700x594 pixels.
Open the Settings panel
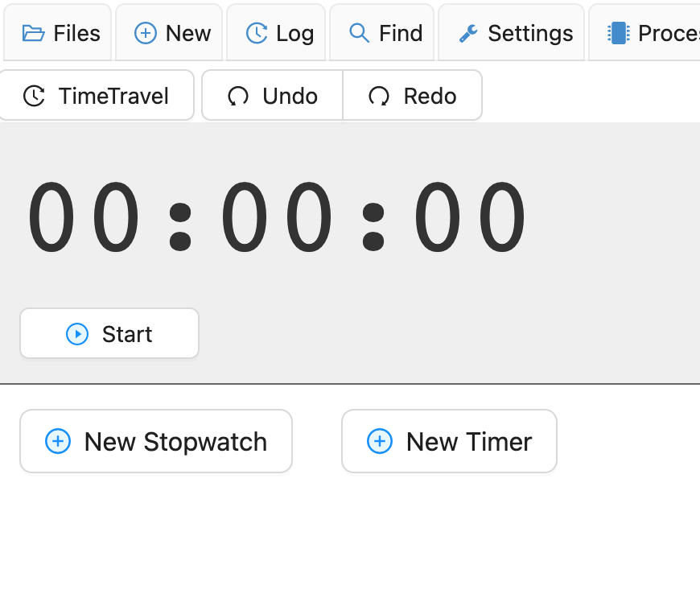pos(510,33)
